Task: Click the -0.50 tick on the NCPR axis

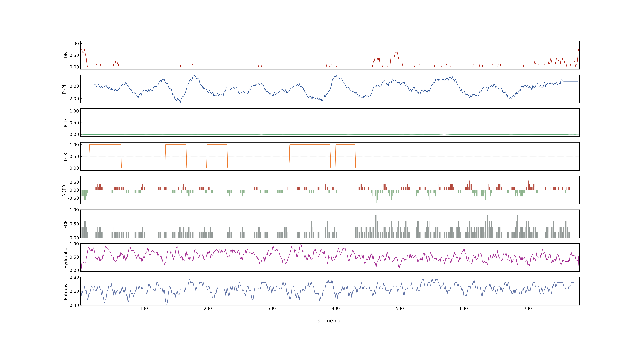Action: pos(73,198)
